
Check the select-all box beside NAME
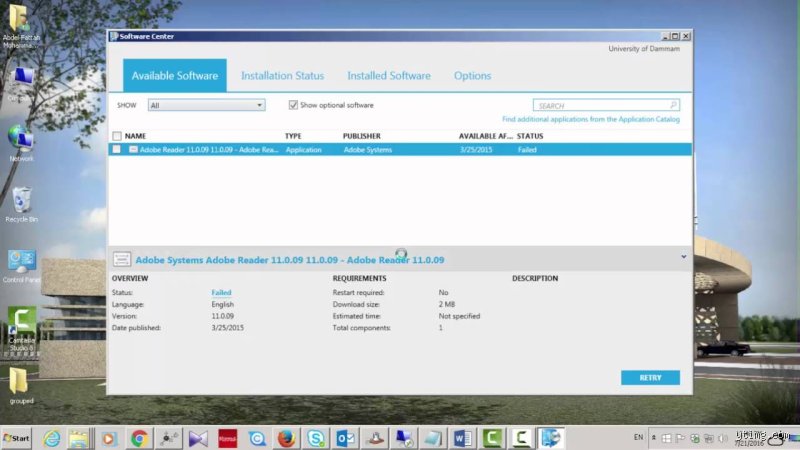point(117,136)
